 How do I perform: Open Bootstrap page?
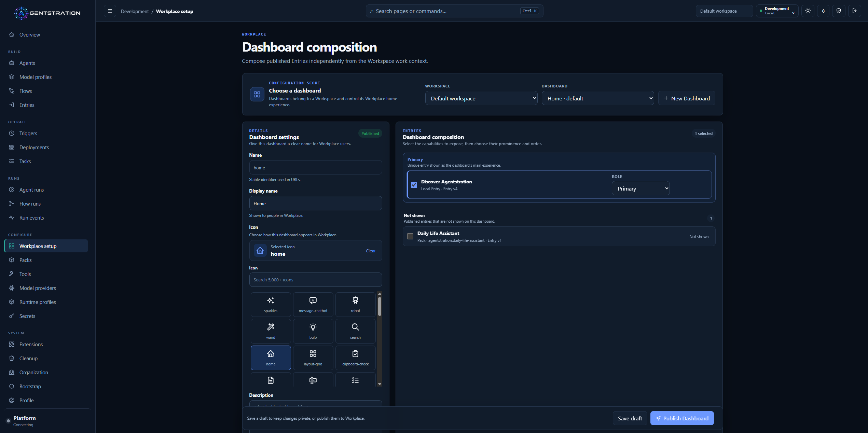tap(46, 386)
